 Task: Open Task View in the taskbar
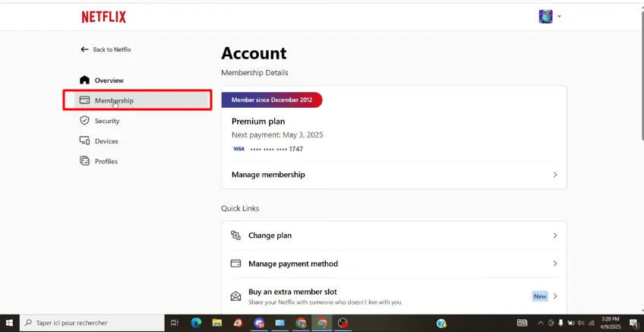click(x=174, y=323)
